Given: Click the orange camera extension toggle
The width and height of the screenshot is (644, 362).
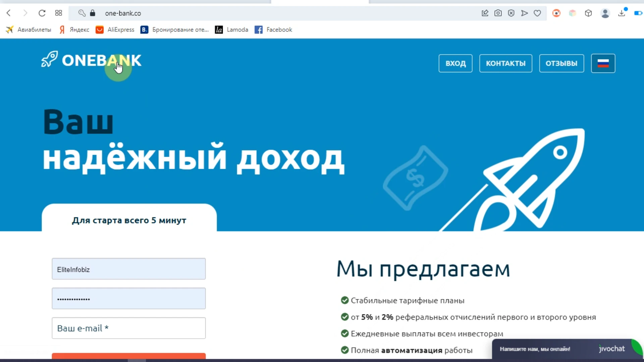Looking at the screenshot, I should point(556,13).
